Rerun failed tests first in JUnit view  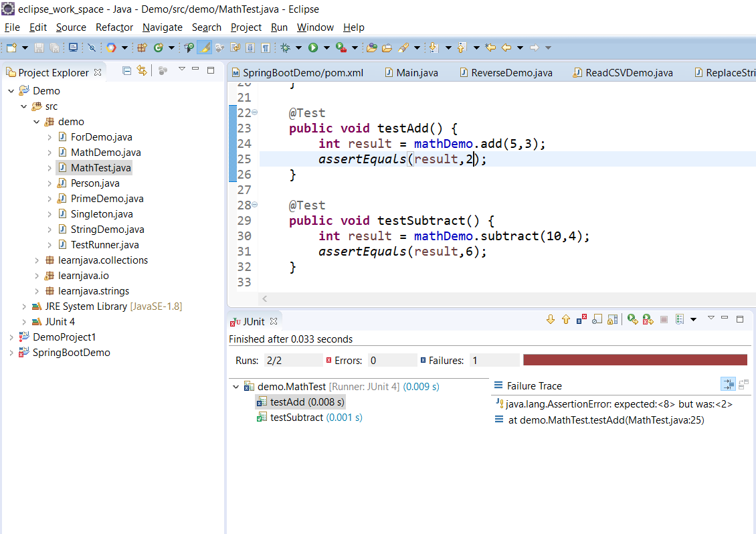[648, 320]
